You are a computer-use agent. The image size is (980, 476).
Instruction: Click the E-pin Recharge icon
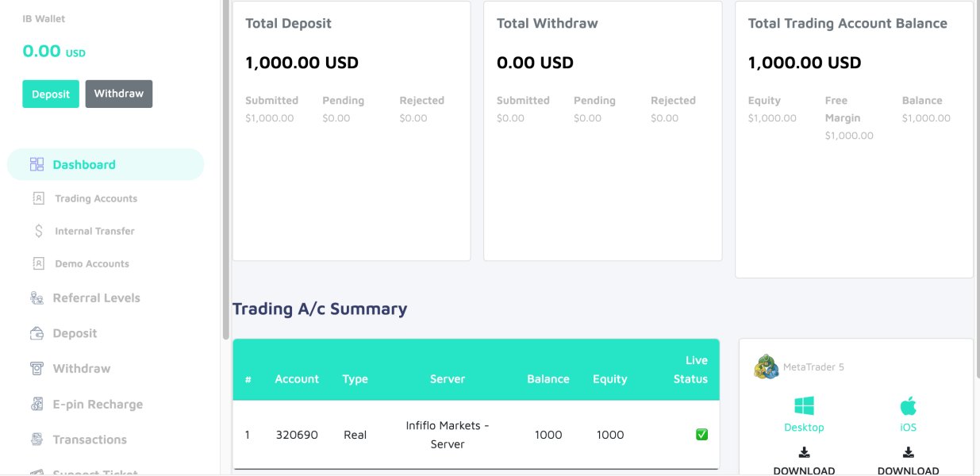(37, 405)
